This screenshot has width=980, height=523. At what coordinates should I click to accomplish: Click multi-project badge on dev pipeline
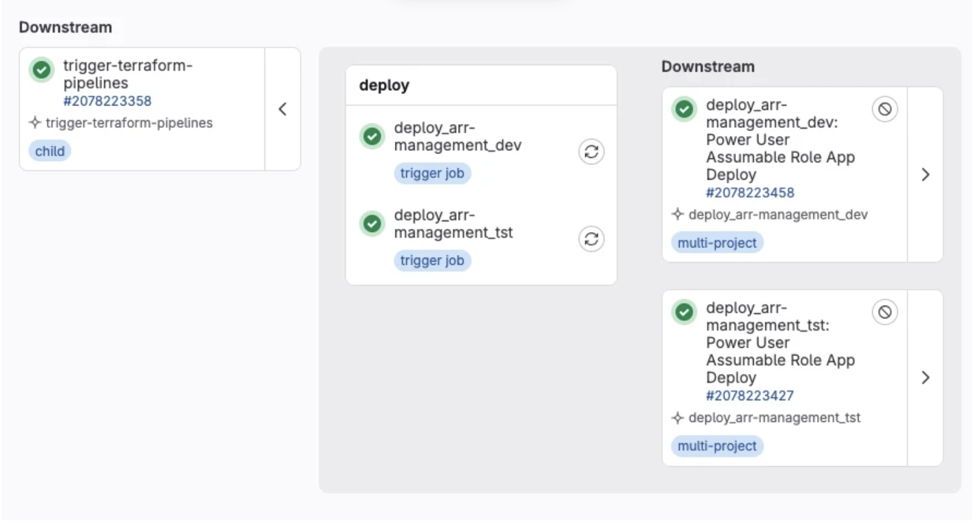(717, 243)
